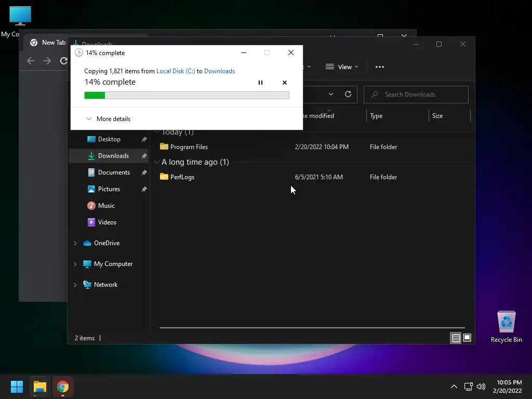
Task: Click the green copy progress bar
Action: [187, 96]
